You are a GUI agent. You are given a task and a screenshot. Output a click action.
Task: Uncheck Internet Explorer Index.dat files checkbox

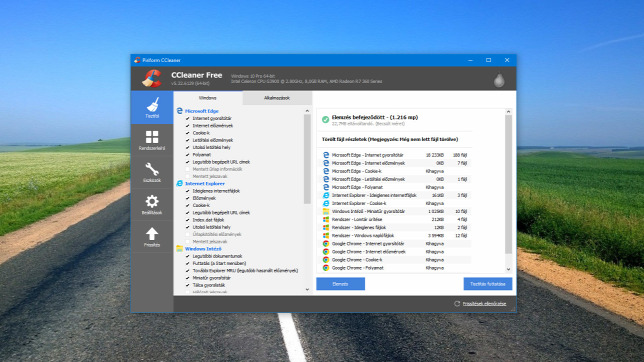[188, 220]
